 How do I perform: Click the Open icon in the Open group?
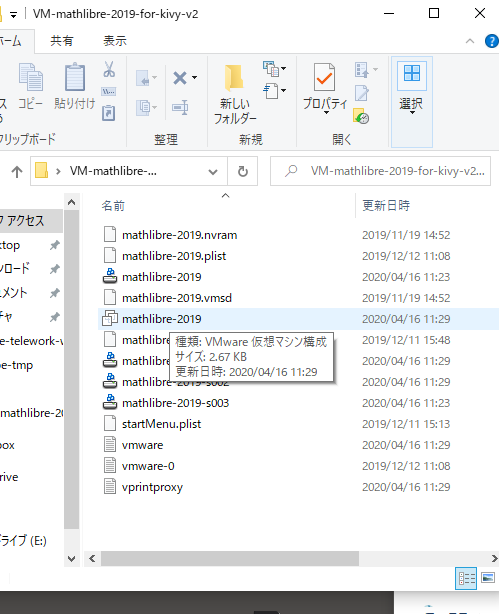click(362, 70)
